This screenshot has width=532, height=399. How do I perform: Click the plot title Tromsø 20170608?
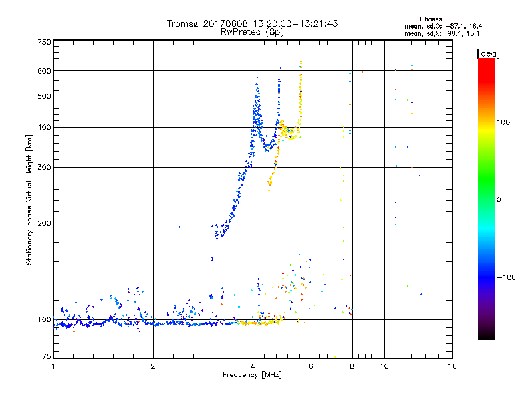(252, 23)
